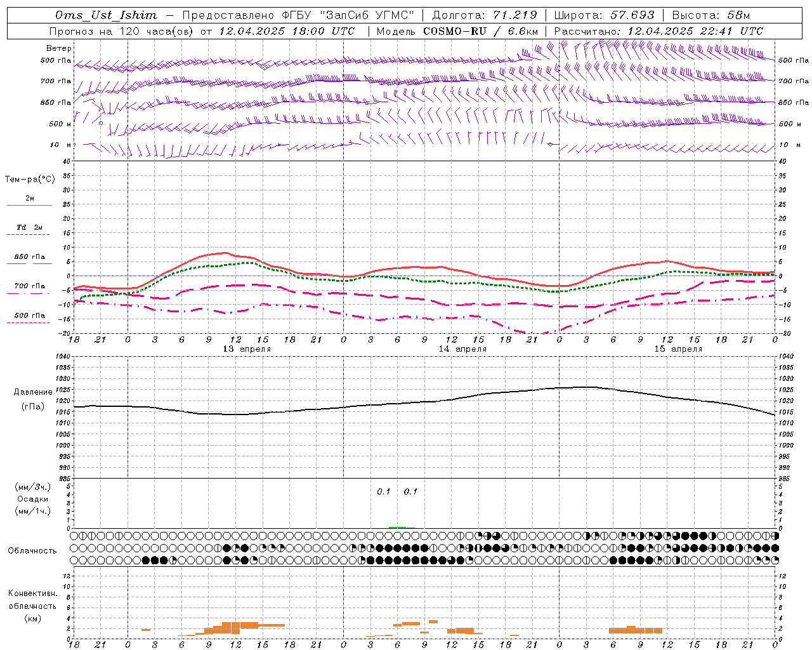The image size is (812, 650).
Task: Click the 13 апреля date label
Action: tap(247, 349)
